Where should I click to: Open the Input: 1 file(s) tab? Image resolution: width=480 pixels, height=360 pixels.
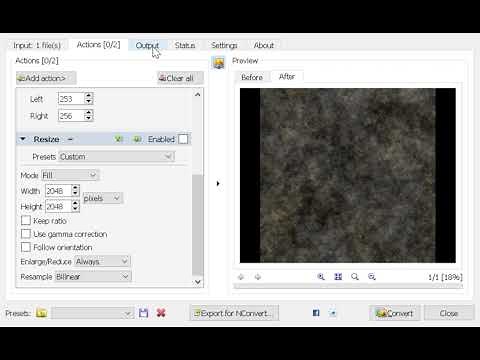(x=37, y=45)
